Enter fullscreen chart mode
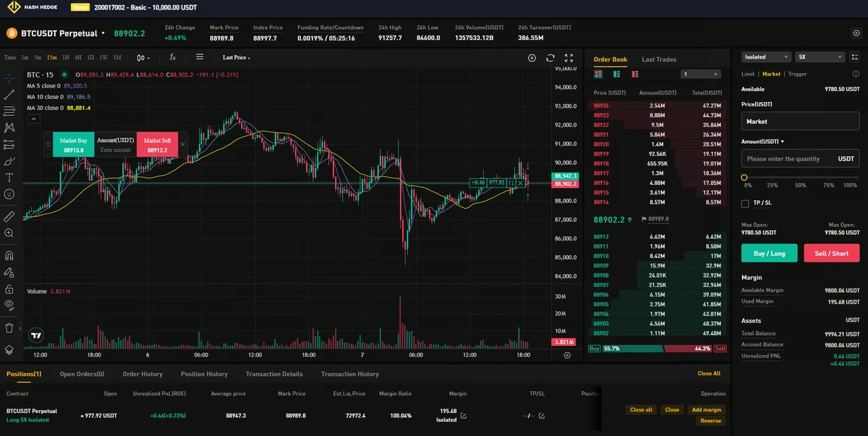The height and width of the screenshot is (436, 868). [x=569, y=58]
